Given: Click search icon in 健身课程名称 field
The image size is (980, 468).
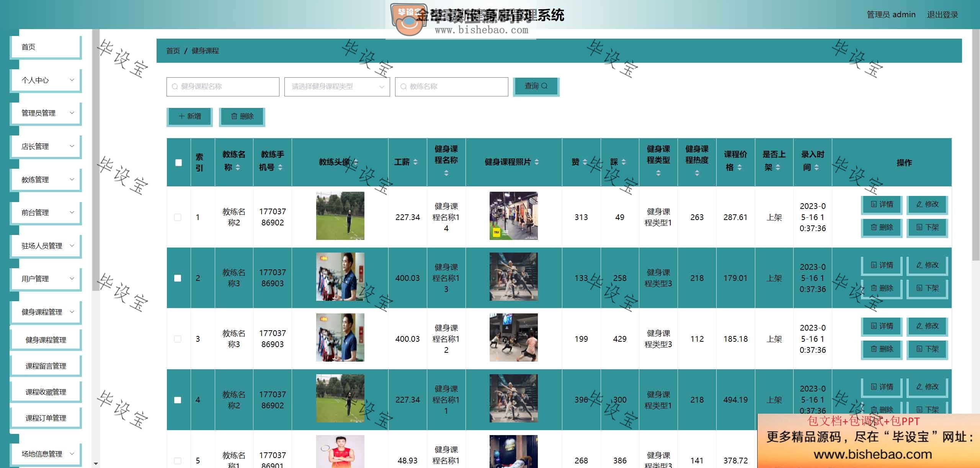Looking at the screenshot, I should [175, 87].
